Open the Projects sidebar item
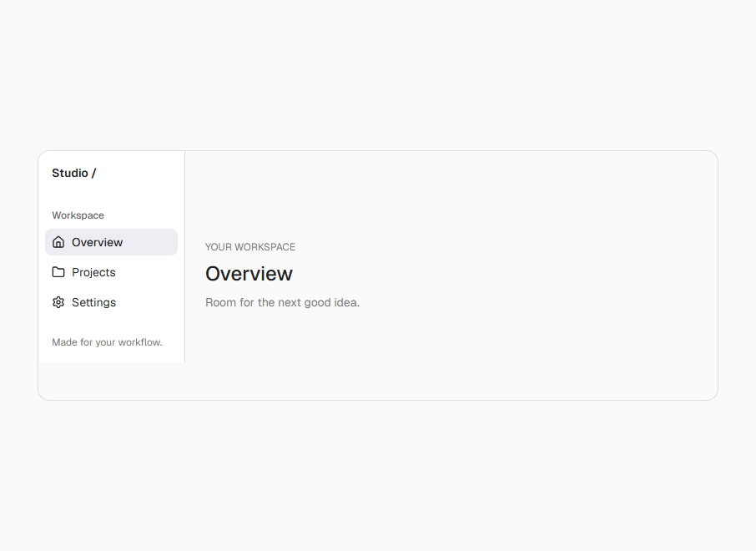This screenshot has width=756, height=551. coord(111,272)
